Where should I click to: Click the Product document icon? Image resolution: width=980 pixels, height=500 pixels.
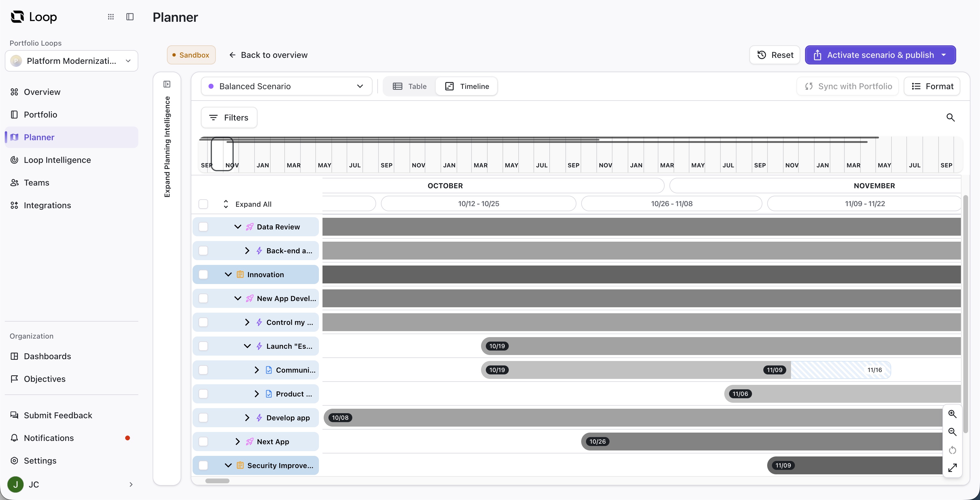[269, 394]
